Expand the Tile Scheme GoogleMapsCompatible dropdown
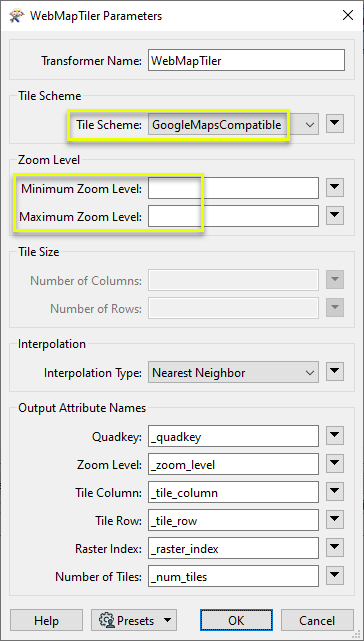The image size is (364, 641). 233,124
